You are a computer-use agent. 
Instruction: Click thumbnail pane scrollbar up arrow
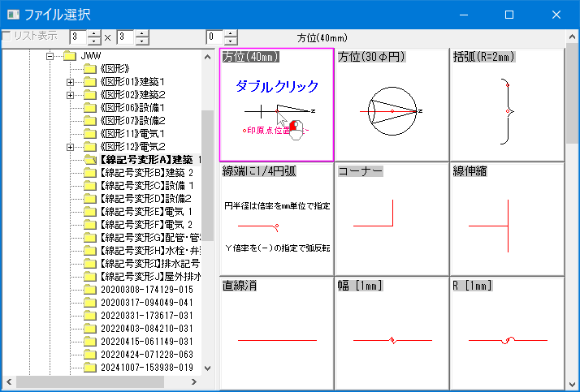point(572,37)
